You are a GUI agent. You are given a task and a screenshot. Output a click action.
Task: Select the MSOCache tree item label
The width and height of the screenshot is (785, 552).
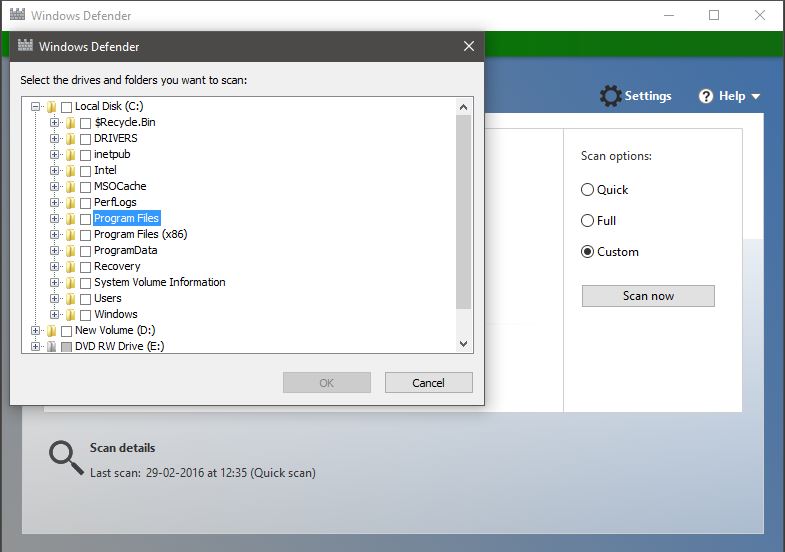click(x=120, y=186)
